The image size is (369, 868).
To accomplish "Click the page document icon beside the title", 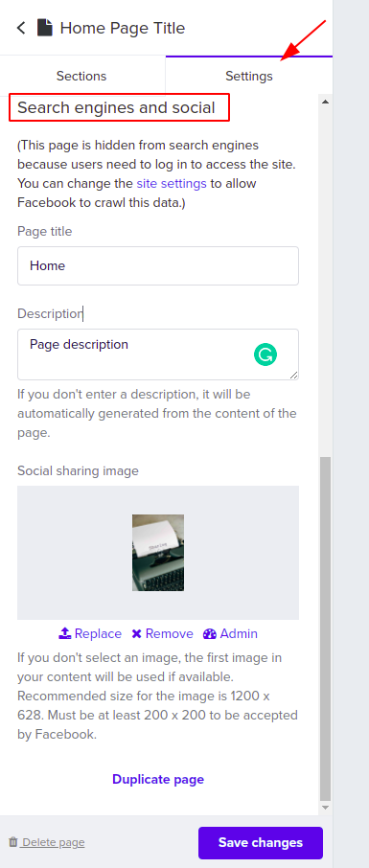I will (x=45, y=28).
